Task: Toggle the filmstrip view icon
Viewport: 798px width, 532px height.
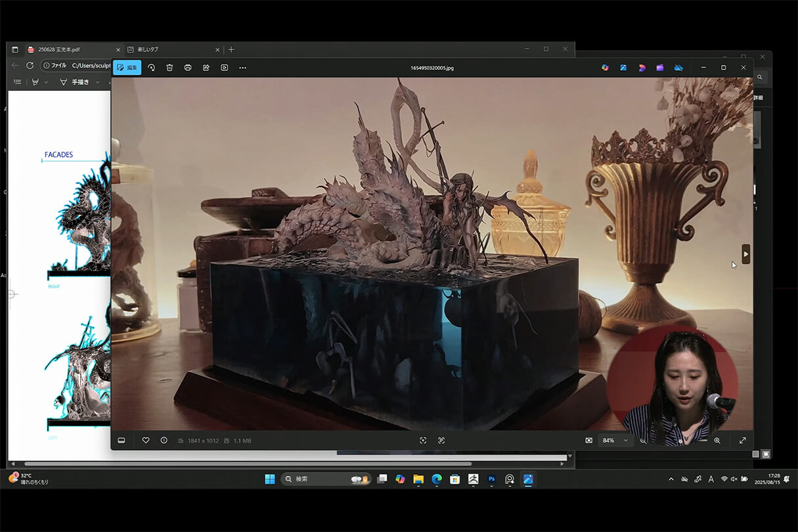Action: (122, 441)
